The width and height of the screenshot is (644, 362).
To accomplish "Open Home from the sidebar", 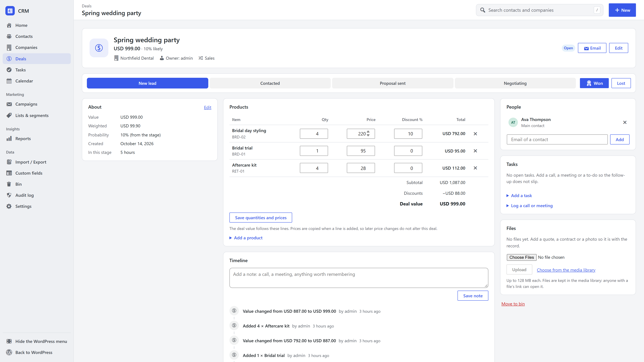I will point(37,25).
